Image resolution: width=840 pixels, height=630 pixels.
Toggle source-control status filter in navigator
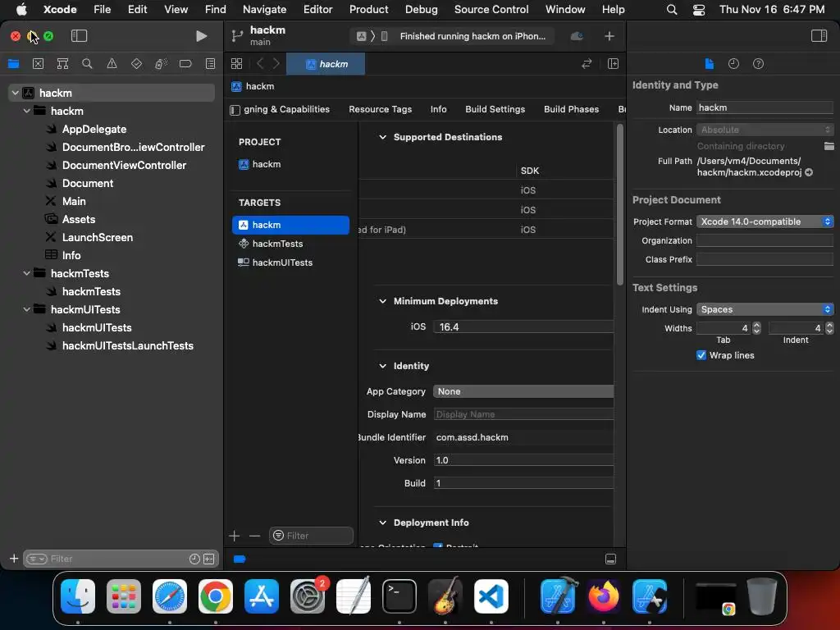click(x=209, y=559)
